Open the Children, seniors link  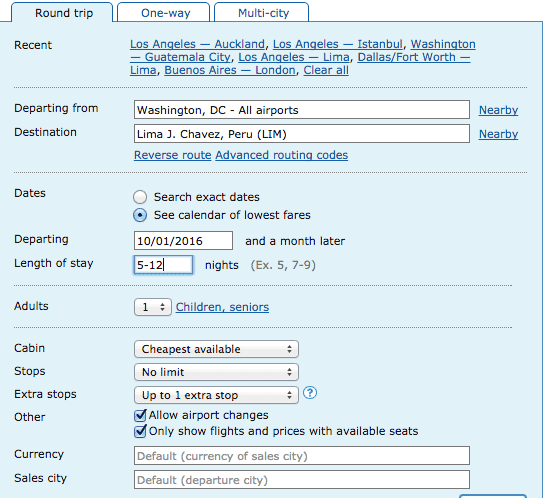pyautogui.click(x=222, y=307)
